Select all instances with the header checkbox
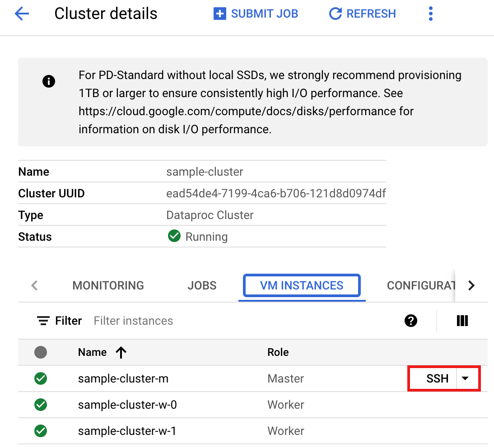Screen dimensions: 494x448 coord(41,352)
